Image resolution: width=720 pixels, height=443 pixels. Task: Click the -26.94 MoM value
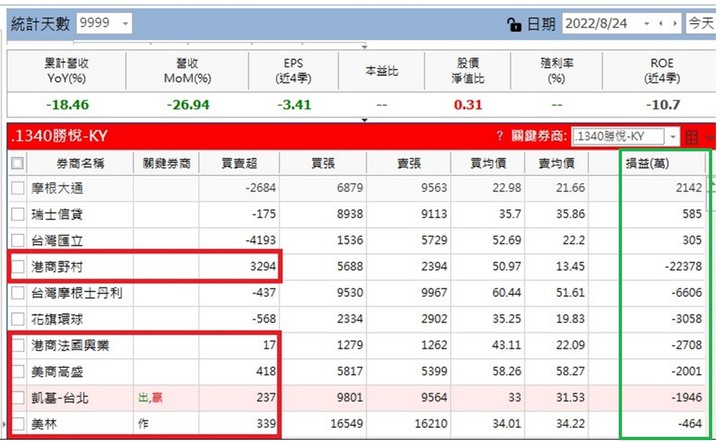pos(188,105)
